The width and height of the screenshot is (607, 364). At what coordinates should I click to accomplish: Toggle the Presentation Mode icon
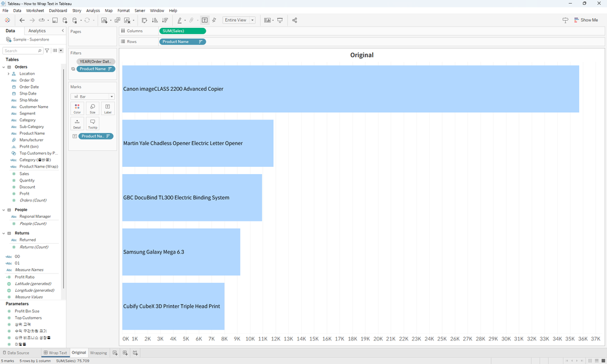pyautogui.click(x=279, y=20)
